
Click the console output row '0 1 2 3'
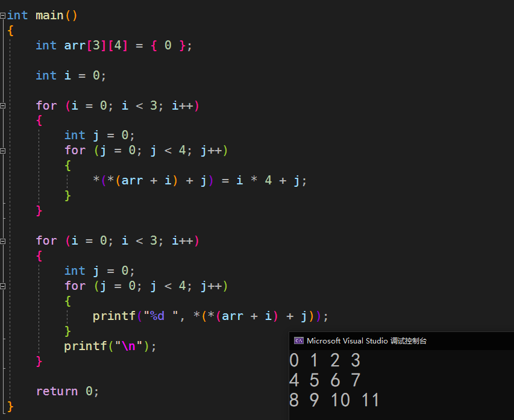325,360
